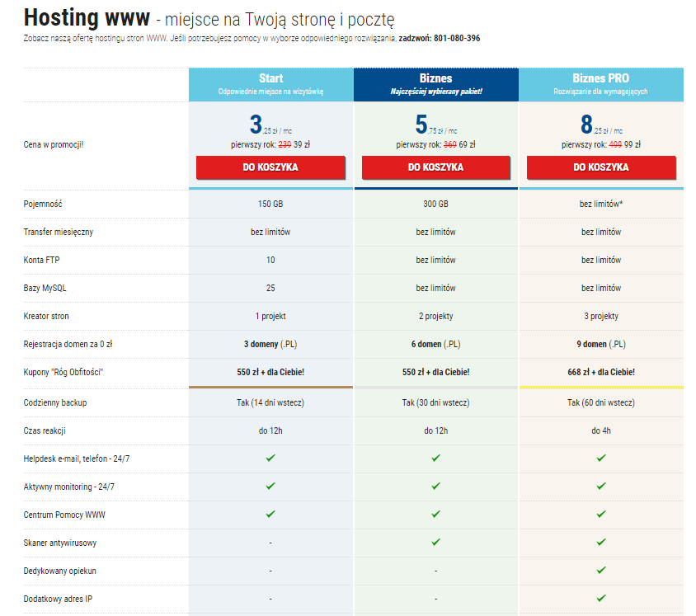Add the Biznes PRO package to cart
The image size is (696, 616).
coord(601,167)
